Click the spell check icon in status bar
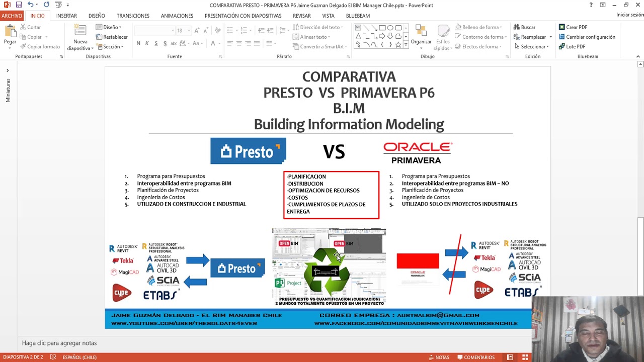This screenshot has width=644, height=362. pos(53,357)
